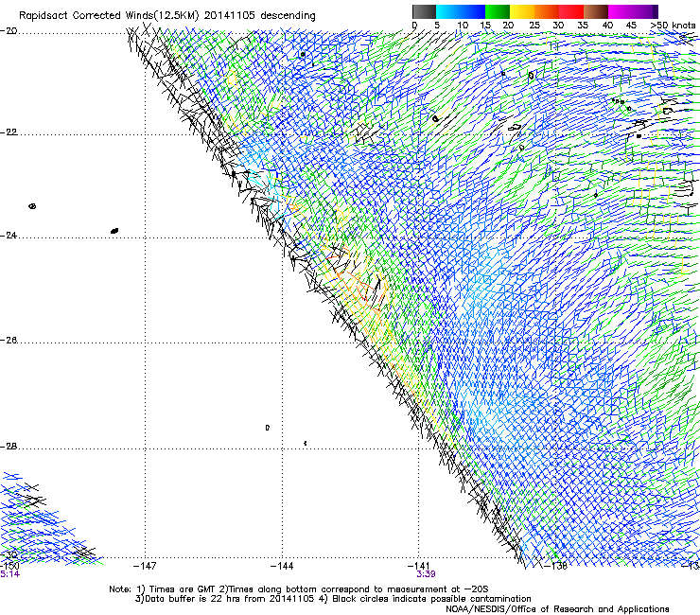Click the dark purple 45–50 knots legend segment
The image size is (700, 615).
pyautogui.click(x=645, y=11)
